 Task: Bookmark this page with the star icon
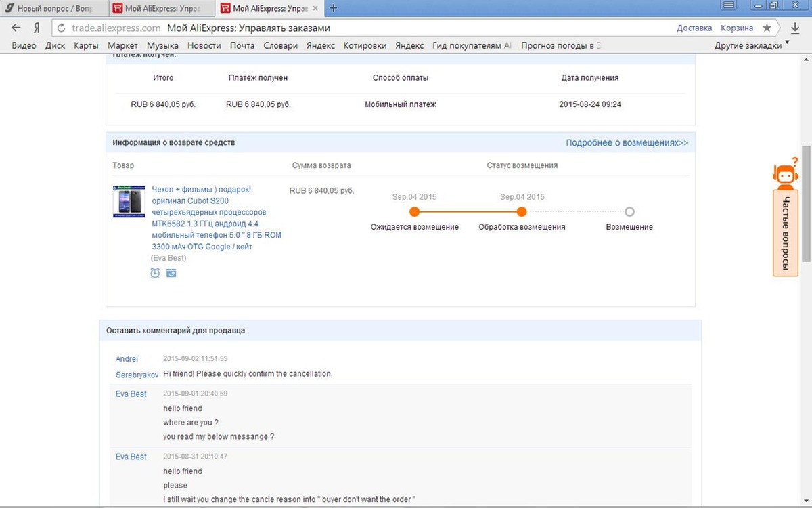coord(767,28)
